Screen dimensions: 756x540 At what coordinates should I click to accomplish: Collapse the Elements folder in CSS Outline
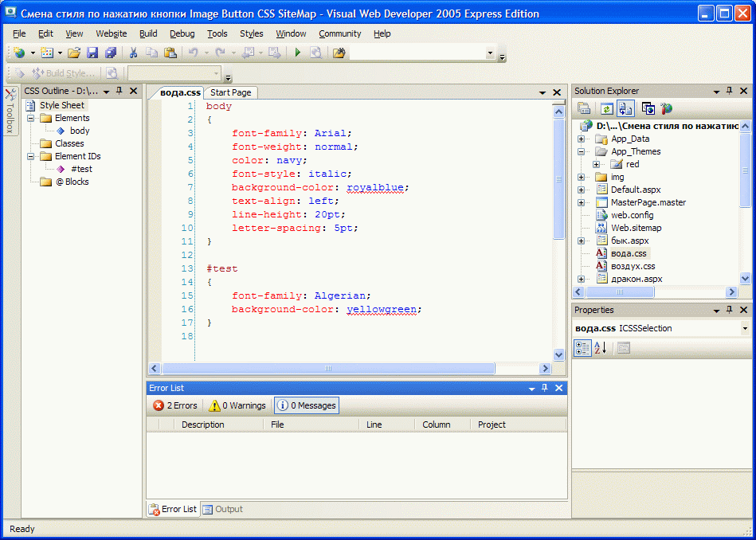tap(31, 118)
